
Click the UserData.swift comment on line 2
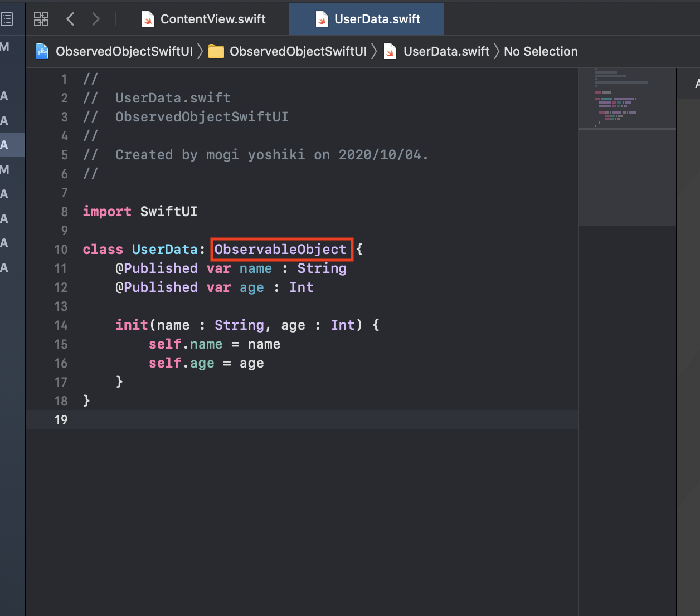pyautogui.click(x=173, y=98)
